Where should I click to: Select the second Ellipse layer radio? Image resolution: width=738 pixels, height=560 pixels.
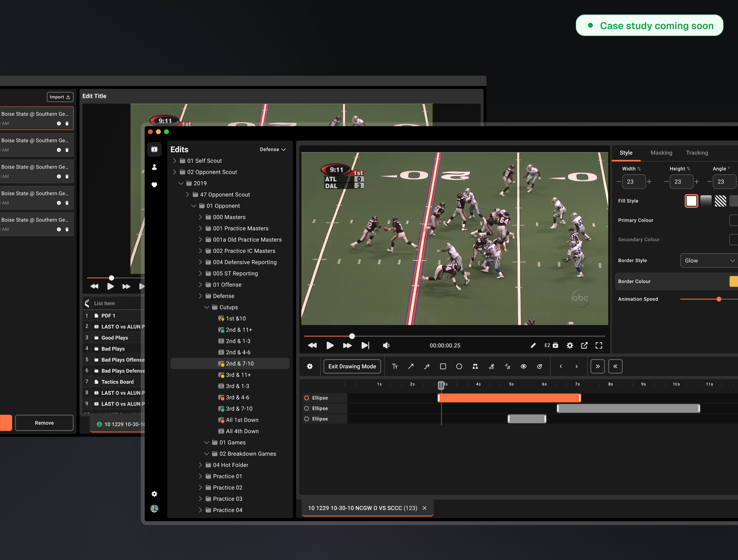click(306, 408)
